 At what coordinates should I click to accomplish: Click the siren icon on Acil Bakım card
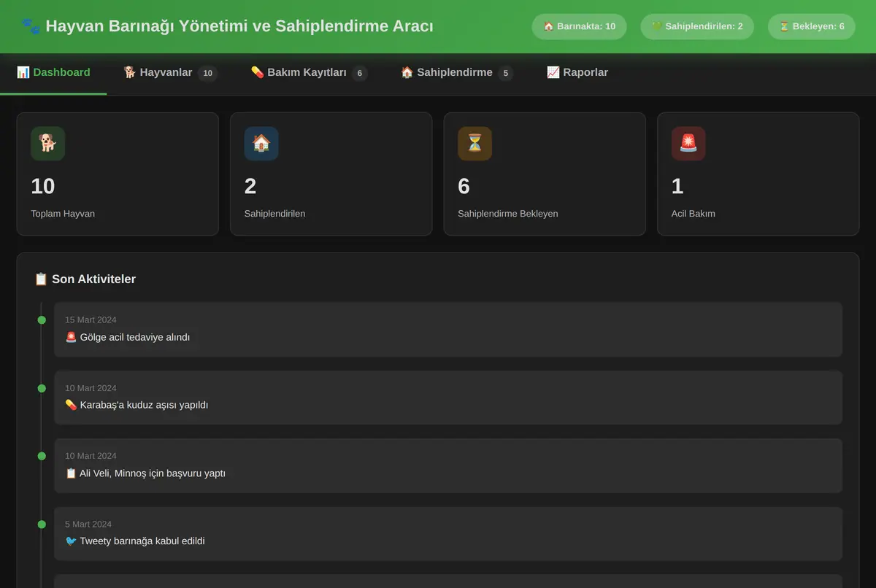coord(688,144)
